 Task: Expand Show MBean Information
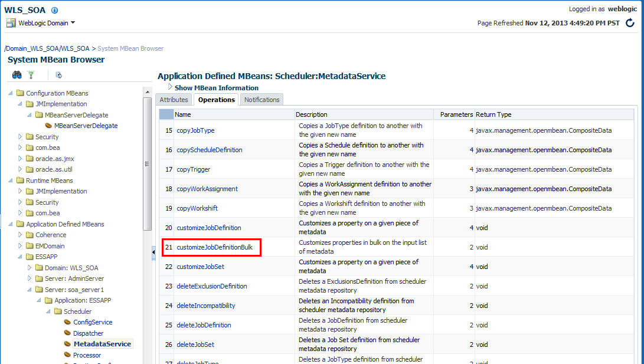coord(170,87)
